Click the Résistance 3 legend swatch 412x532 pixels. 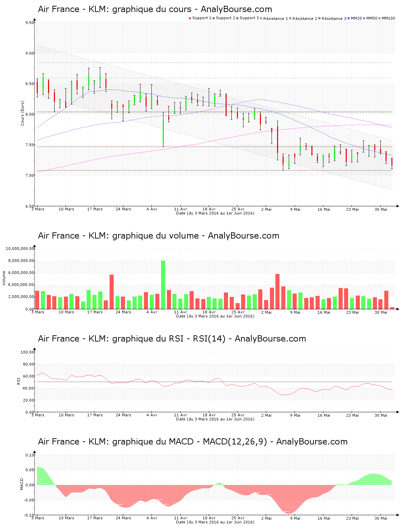[319, 18]
